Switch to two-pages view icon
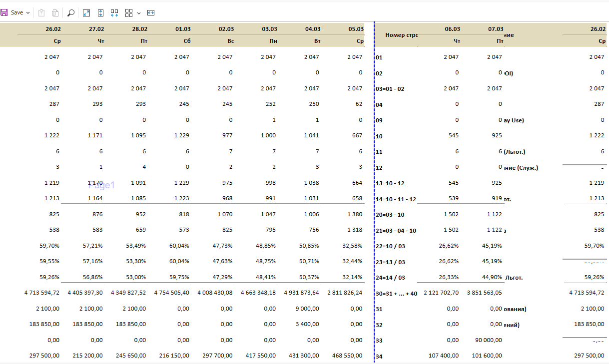The image size is (609, 364). 114,13
